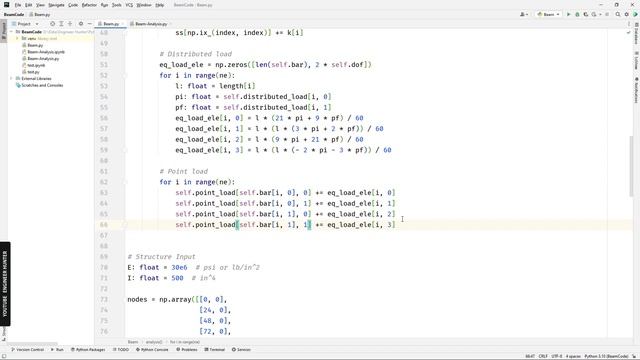Click the Beam breadcrumb below the editor
640x360 pixels.
pos(133,342)
